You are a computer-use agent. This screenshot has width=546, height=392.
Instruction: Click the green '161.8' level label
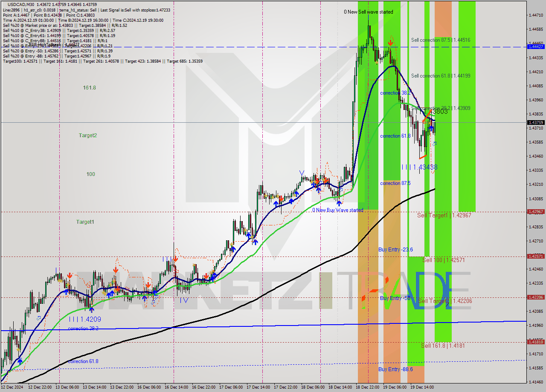pyautogui.click(x=90, y=88)
